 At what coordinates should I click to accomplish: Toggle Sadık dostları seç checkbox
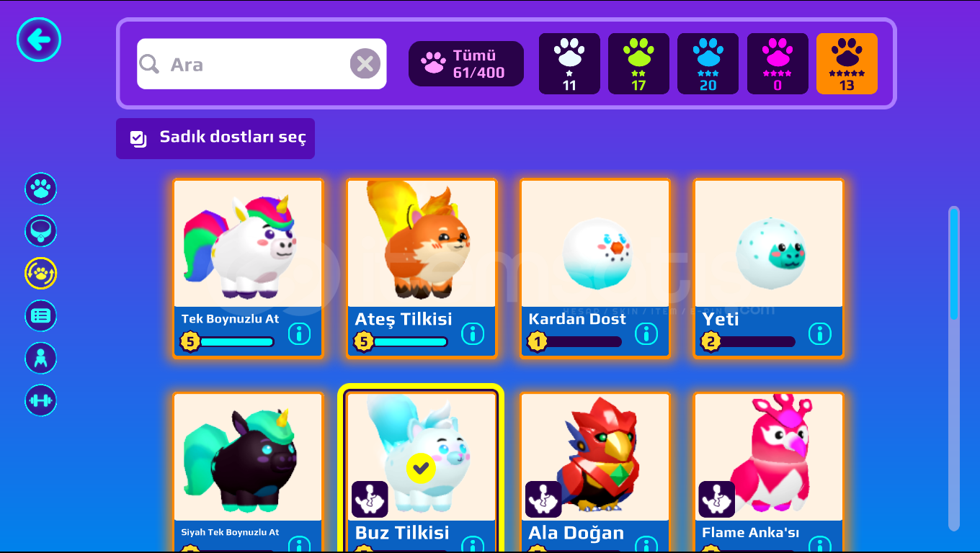tap(138, 138)
